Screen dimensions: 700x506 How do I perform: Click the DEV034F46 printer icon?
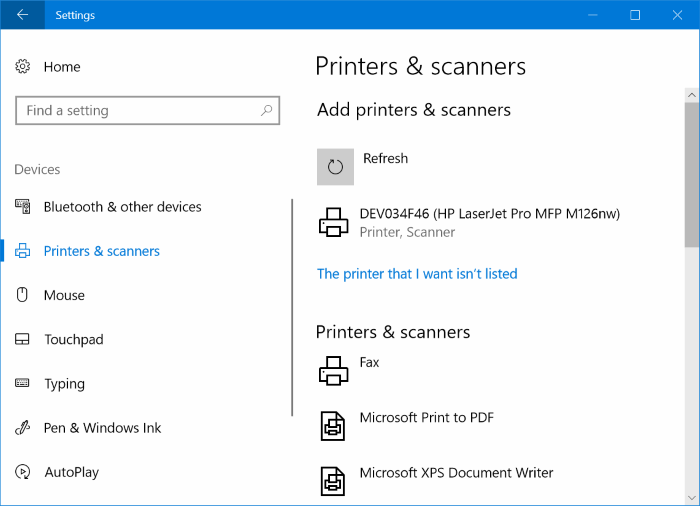click(x=333, y=222)
